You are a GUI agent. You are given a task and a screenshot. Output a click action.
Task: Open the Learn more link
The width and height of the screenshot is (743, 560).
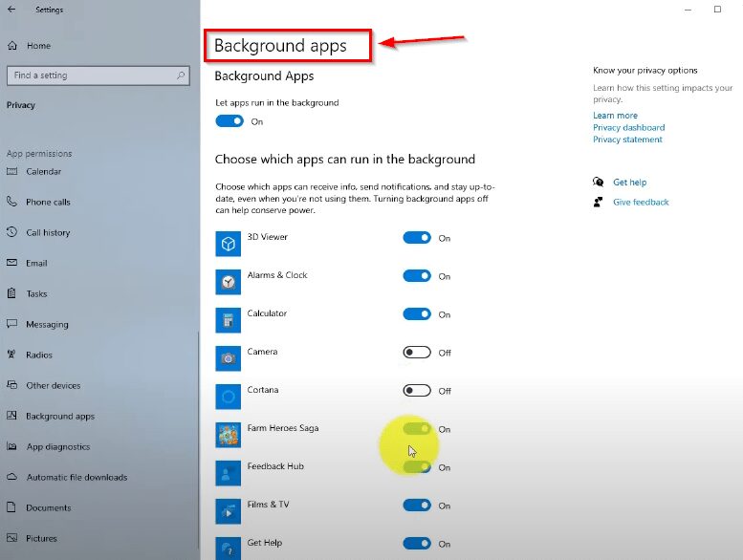[615, 115]
